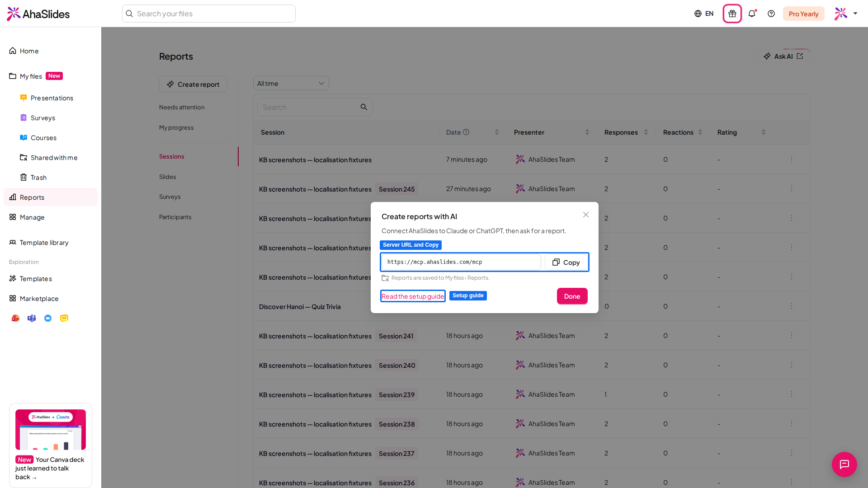Focus the Search your files field
868x488 pixels.
(x=209, y=14)
